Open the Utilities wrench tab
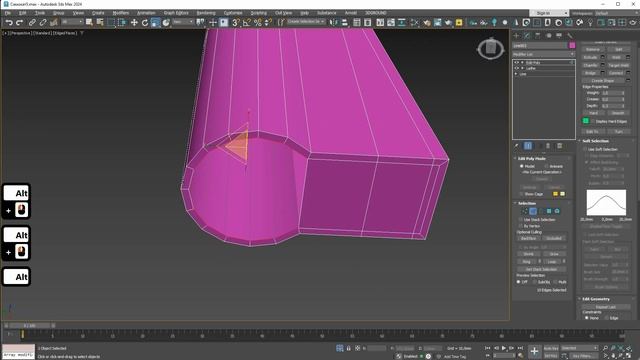 coord(570,36)
